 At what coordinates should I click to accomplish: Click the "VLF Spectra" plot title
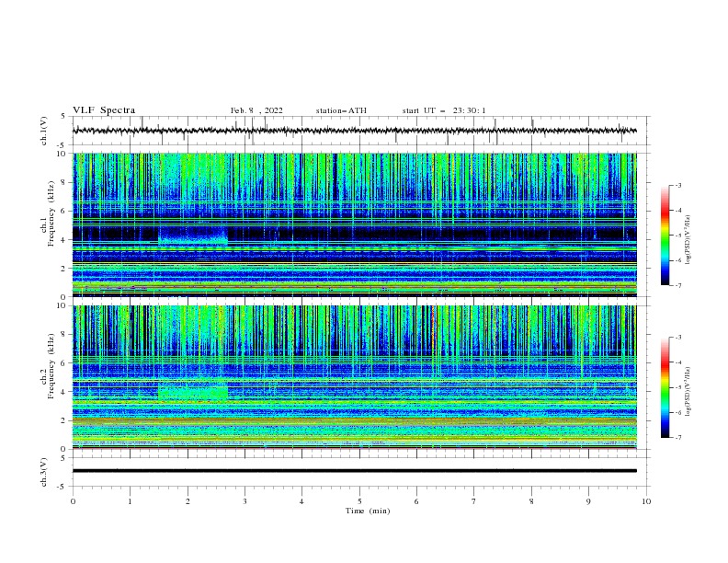[104, 110]
